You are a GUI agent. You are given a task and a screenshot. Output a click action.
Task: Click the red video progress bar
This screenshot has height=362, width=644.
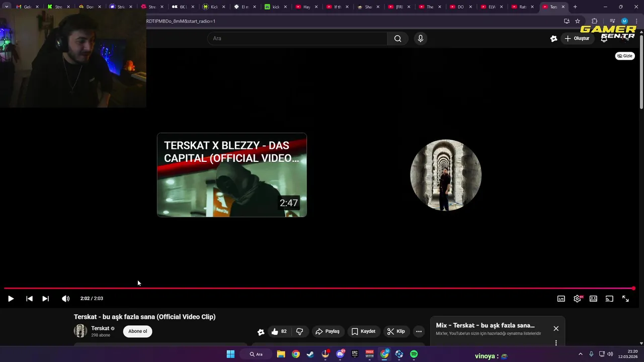(x=319, y=288)
